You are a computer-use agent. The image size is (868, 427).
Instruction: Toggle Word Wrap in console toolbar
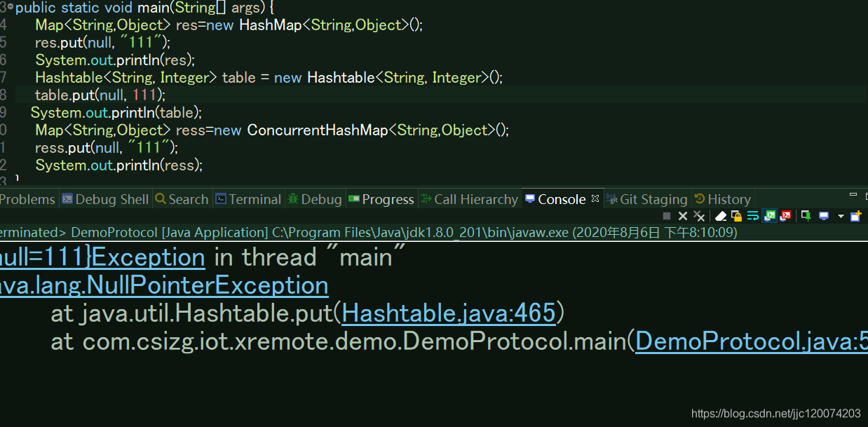753,216
